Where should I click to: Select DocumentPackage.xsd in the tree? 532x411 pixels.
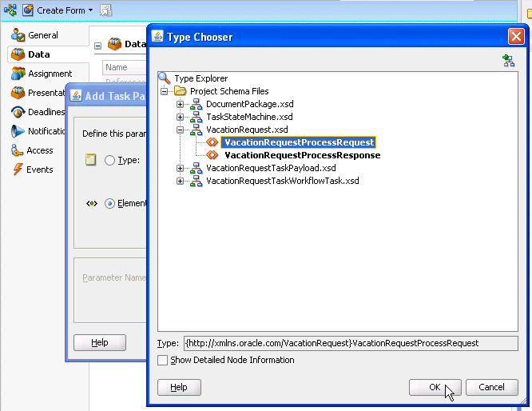250,104
